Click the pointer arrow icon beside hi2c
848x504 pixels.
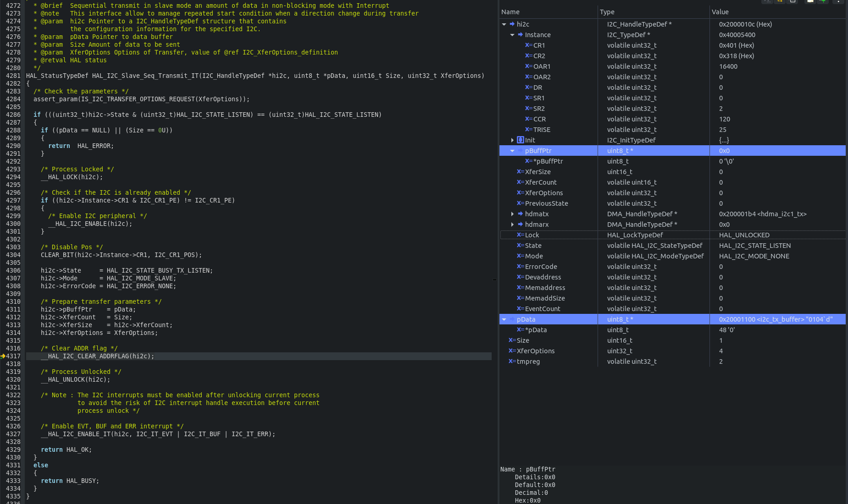click(512, 24)
